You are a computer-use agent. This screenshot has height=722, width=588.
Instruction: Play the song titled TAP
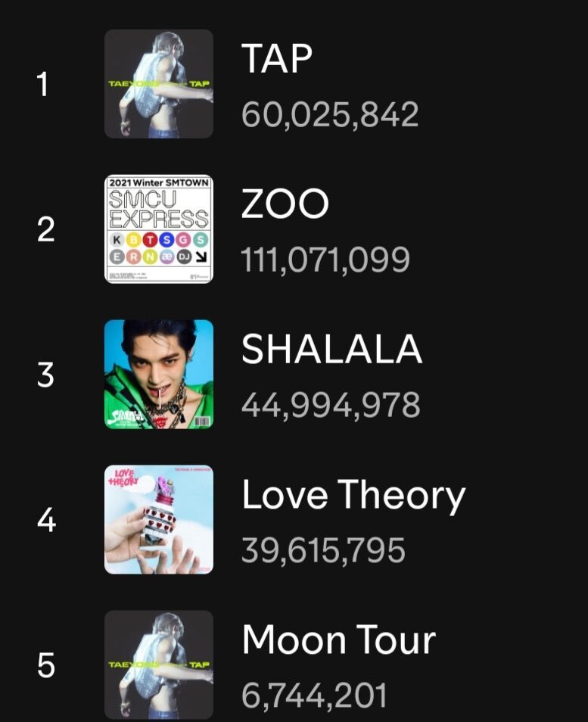click(277, 58)
